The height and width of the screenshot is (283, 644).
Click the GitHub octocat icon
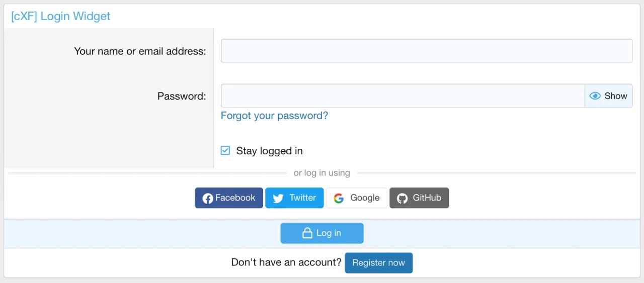402,199
